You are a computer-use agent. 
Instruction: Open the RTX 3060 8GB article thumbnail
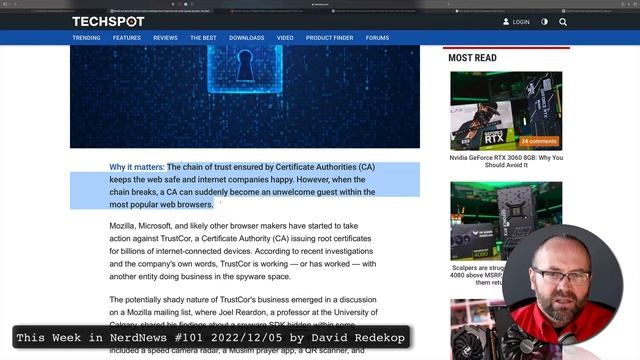[x=506, y=111]
